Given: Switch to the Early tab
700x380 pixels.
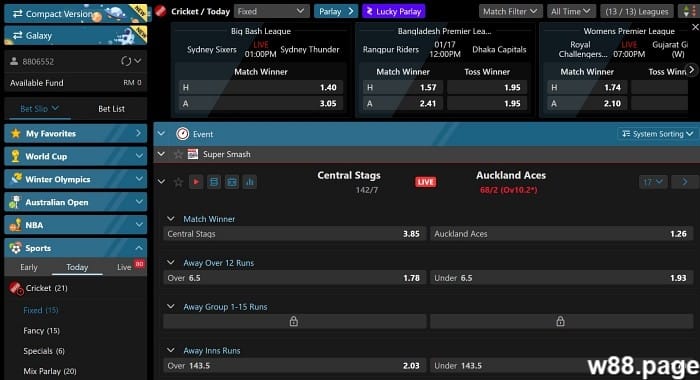Looking at the screenshot, I should pos(29,267).
